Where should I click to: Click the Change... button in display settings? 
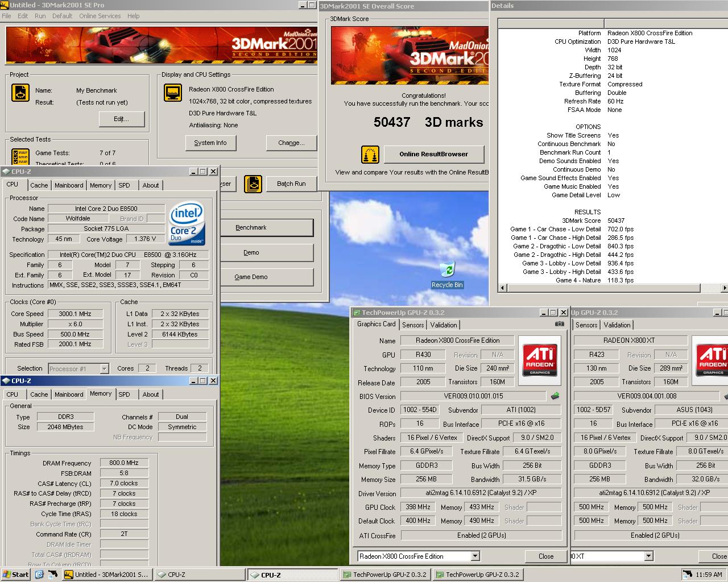pos(291,143)
